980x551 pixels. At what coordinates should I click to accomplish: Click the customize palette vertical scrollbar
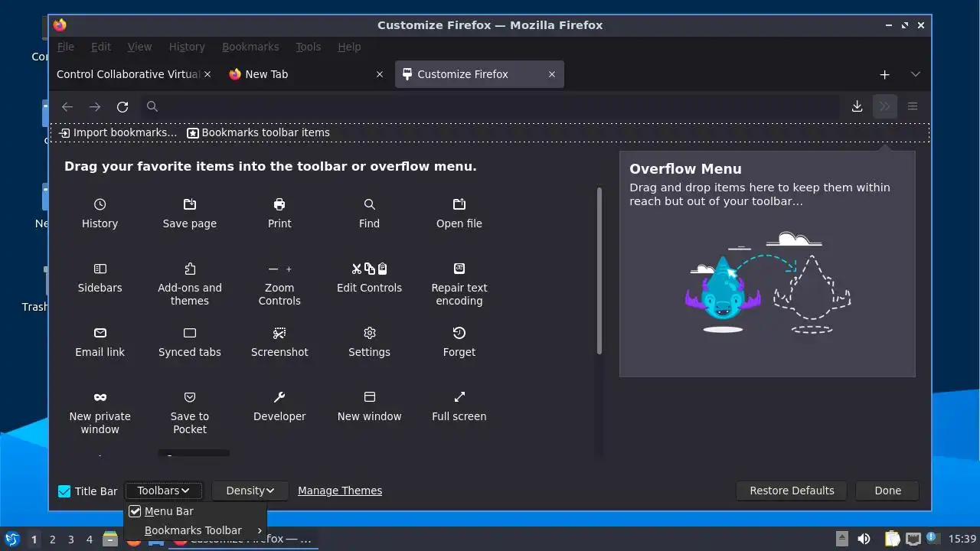pyautogui.click(x=599, y=270)
